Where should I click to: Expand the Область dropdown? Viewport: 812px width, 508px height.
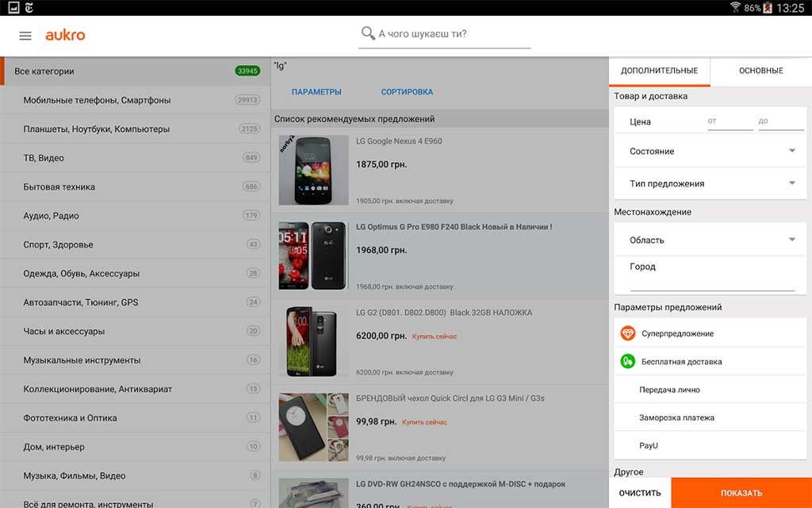710,240
